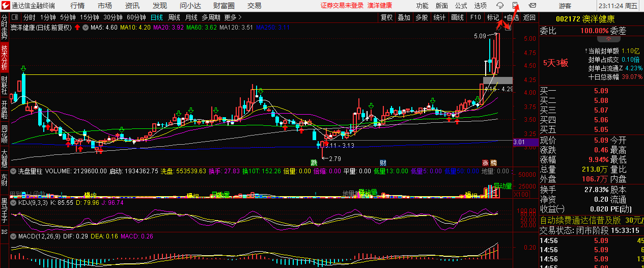Expand the 洗盘量柱 indicator dropdown arrow
Image resolution: width=644 pixels, height=268 pixels.
[x=14, y=171]
